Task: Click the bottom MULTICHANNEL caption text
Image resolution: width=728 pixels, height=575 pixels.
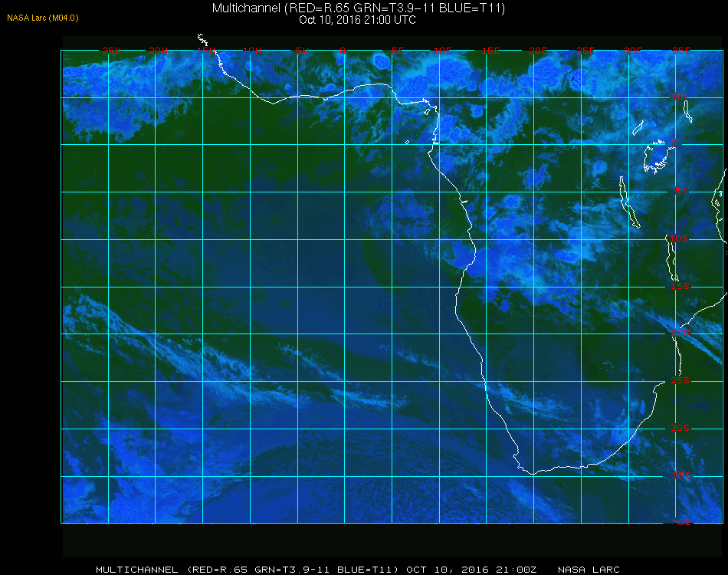Action: pyautogui.click(x=247, y=570)
